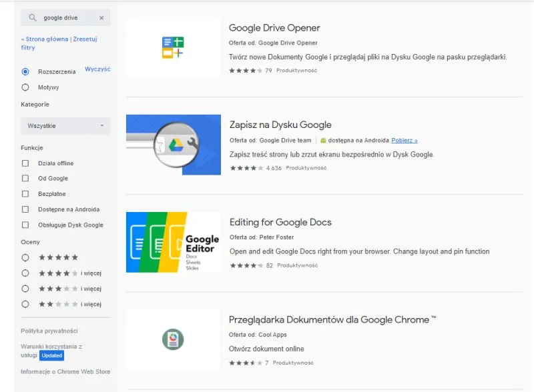Screen dimensions: 534x392
Task: Enable the "Od Google" filter
Action: pyautogui.click(x=25, y=179)
